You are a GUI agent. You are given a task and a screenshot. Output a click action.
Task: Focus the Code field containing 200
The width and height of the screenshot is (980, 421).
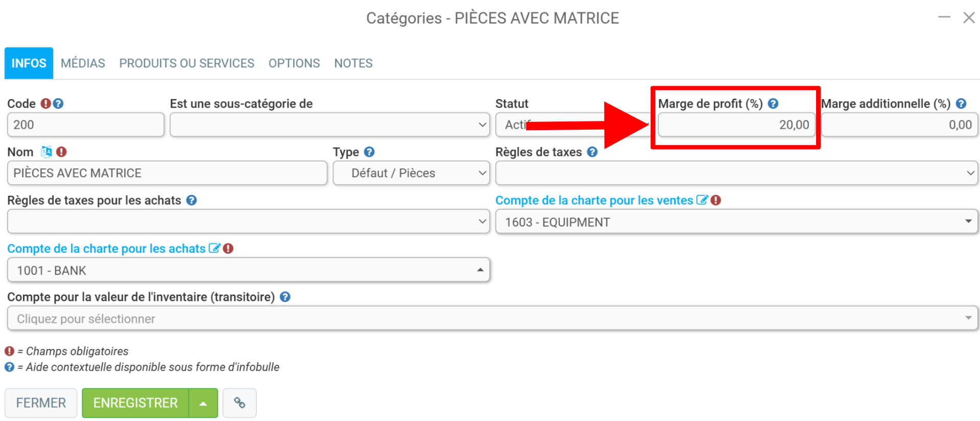click(86, 125)
